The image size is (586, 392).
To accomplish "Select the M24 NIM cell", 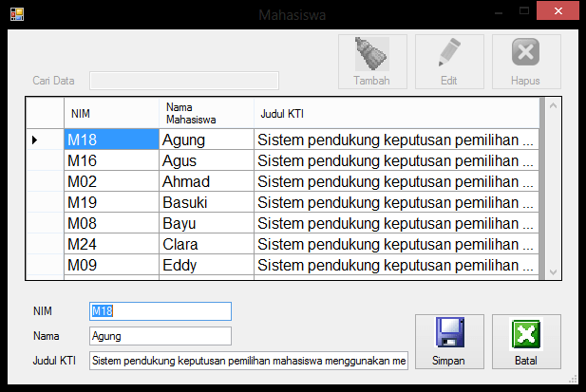I will (111, 244).
